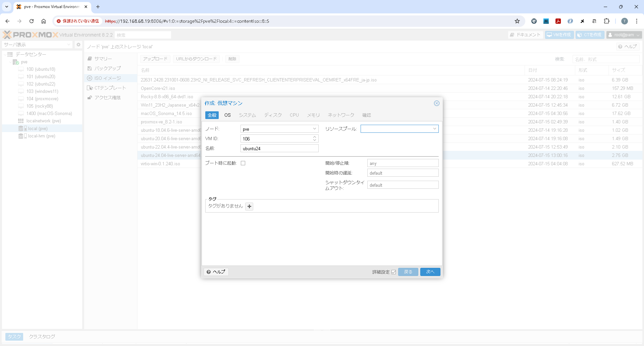Bookmark this page with star icon

pyautogui.click(x=517, y=21)
